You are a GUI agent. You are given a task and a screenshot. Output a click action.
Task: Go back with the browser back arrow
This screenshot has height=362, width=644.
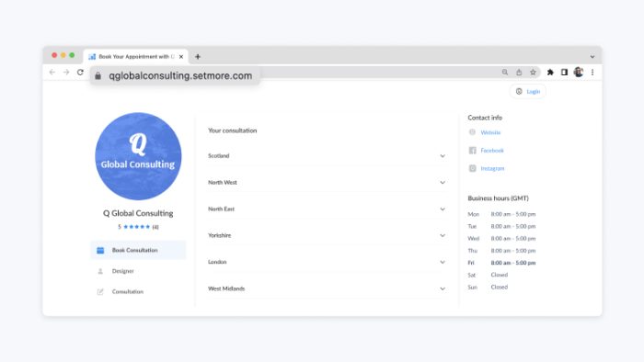click(52, 73)
